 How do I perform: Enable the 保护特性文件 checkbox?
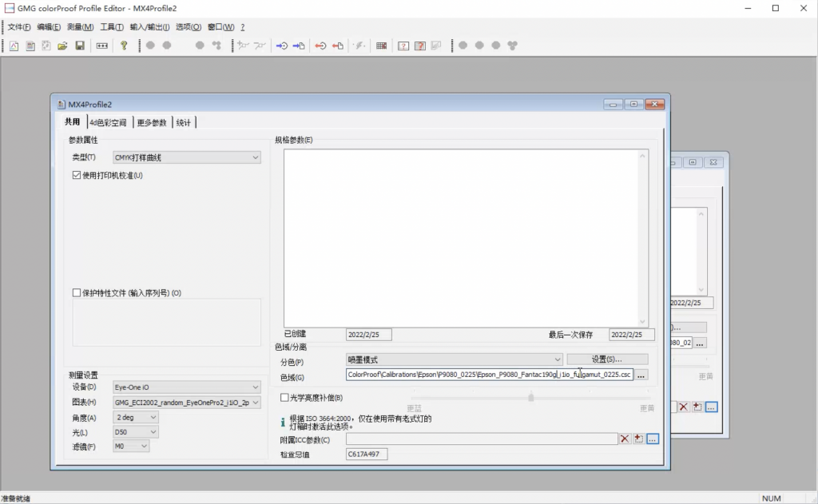(77, 292)
